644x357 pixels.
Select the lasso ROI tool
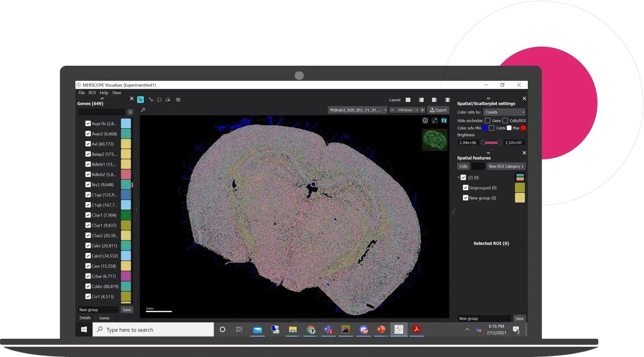point(168,100)
